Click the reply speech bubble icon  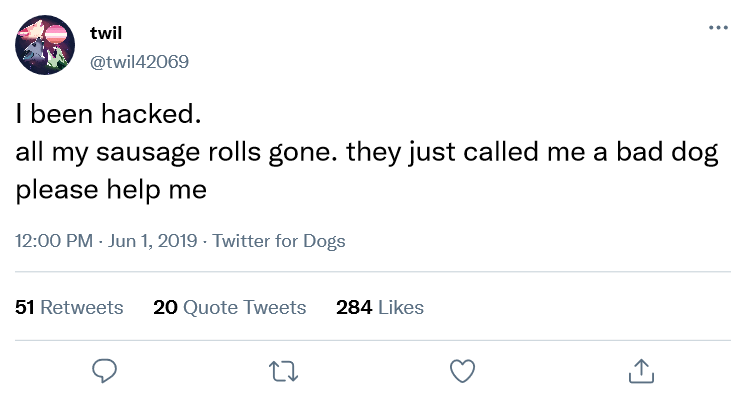tap(105, 371)
